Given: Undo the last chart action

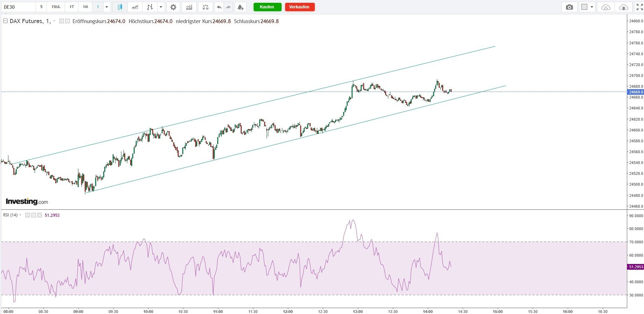Looking at the screenshot, I should (219, 7).
